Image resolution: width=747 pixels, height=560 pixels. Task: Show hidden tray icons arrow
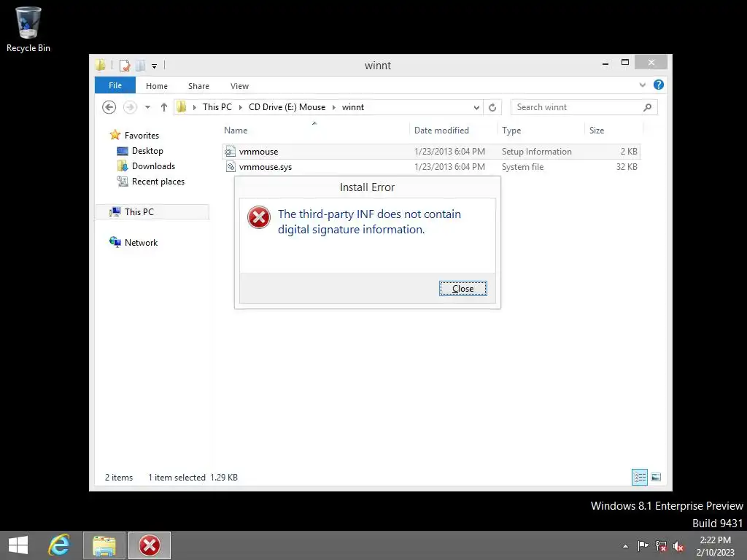coord(625,546)
